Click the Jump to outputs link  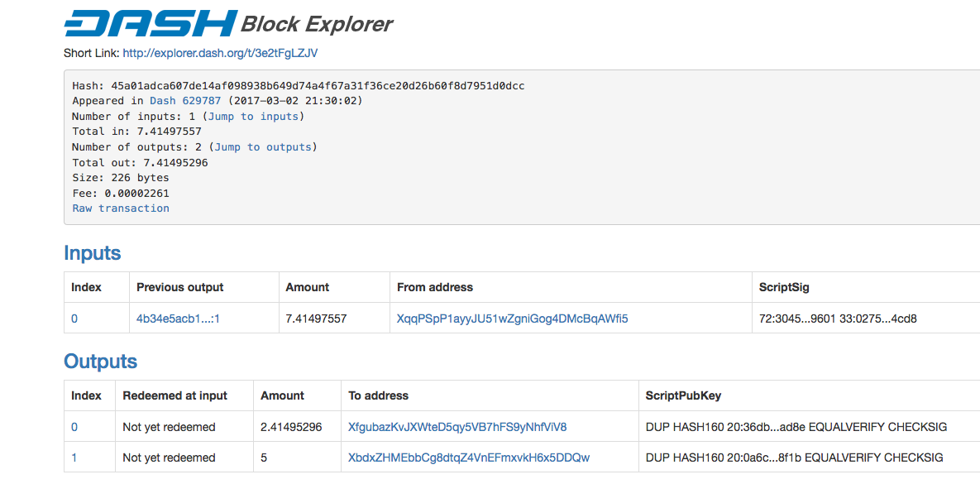point(263,147)
